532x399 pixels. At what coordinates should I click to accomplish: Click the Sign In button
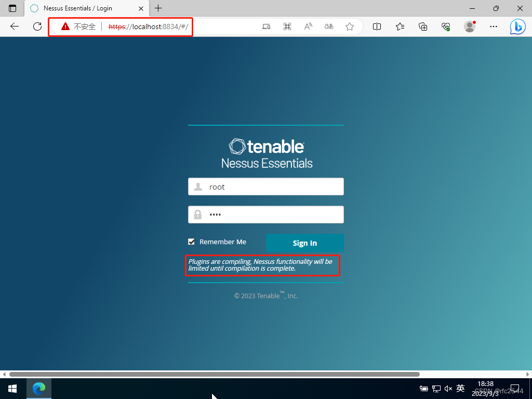point(304,243)
